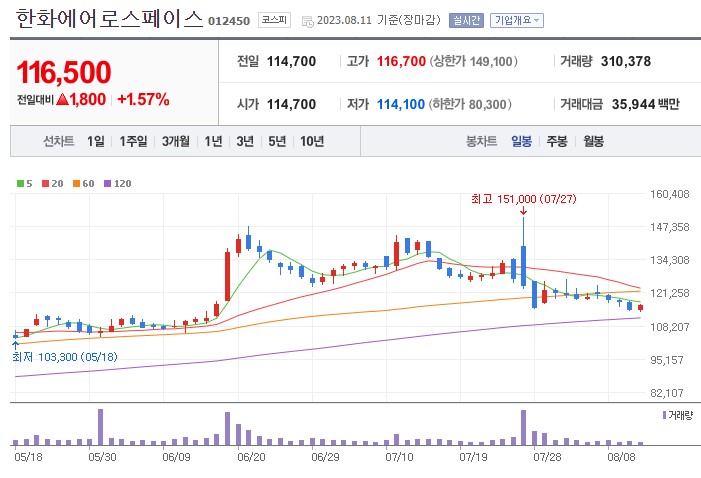
Task: Click the calendar clock icon beside the date
Action: [308, 21]
